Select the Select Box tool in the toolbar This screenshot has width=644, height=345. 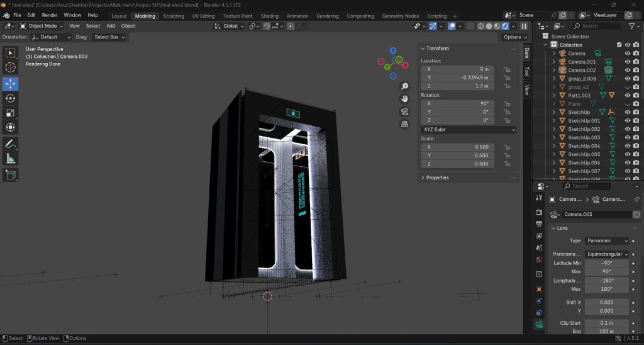tap(10, 53)
